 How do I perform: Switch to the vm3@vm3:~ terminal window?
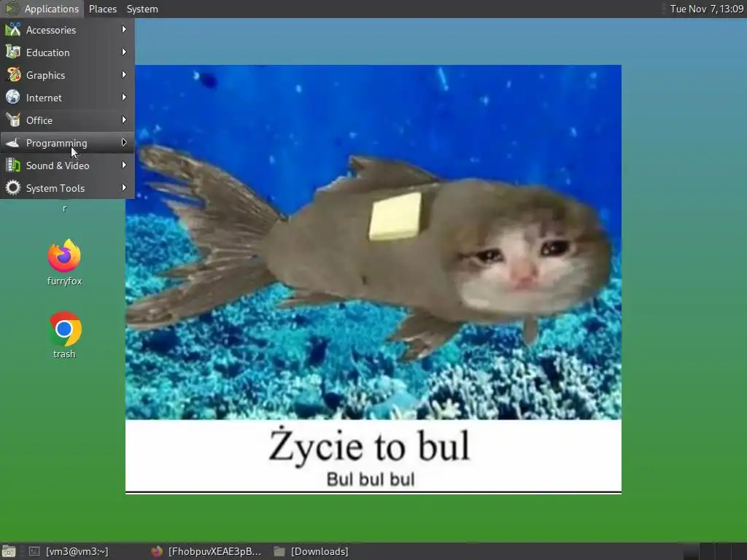pos(69,551)
